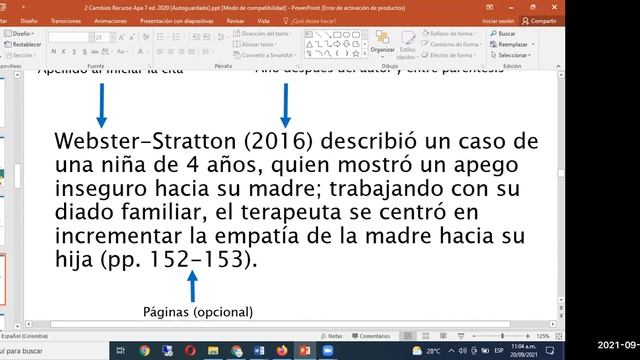640x360 pixels.
Task: Fit slide to window icon
Action: pos(559,336)
